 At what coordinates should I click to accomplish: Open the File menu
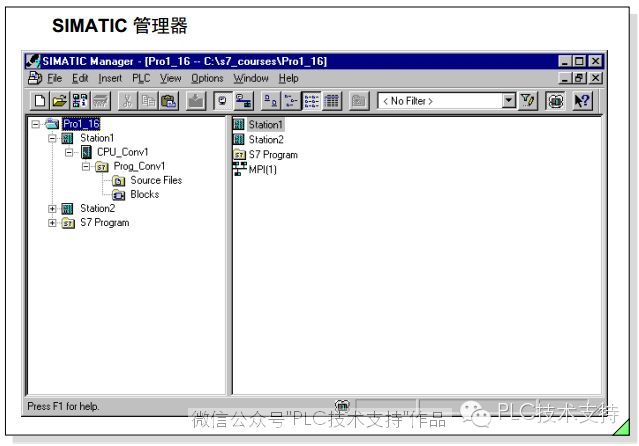[x=55, y=78]
